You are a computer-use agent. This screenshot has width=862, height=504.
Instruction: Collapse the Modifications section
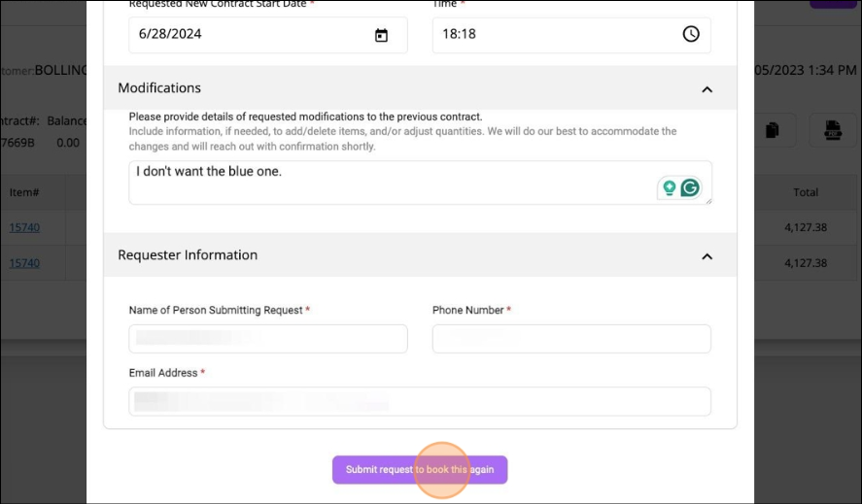707,88
